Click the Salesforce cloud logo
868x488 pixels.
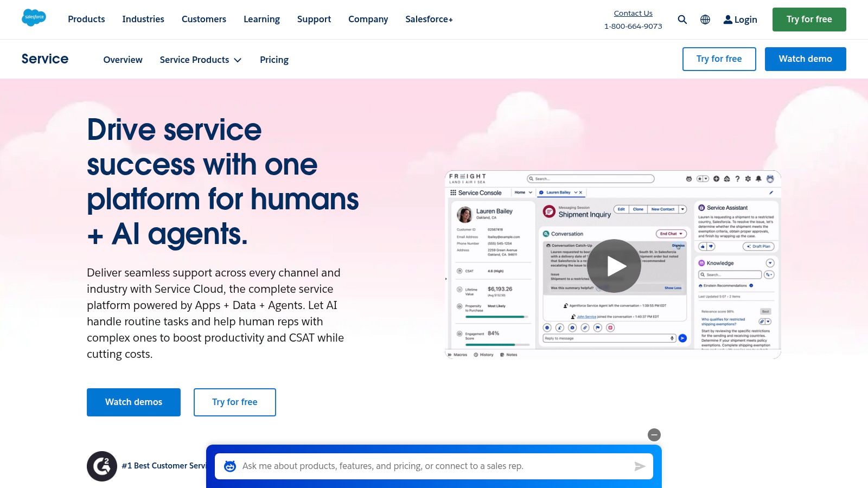point(34,18)
